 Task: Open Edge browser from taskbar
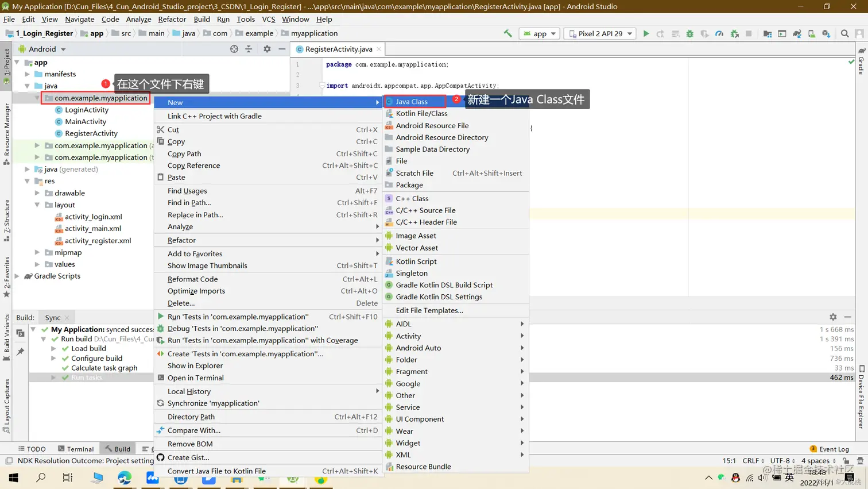[x=125, y=478]
